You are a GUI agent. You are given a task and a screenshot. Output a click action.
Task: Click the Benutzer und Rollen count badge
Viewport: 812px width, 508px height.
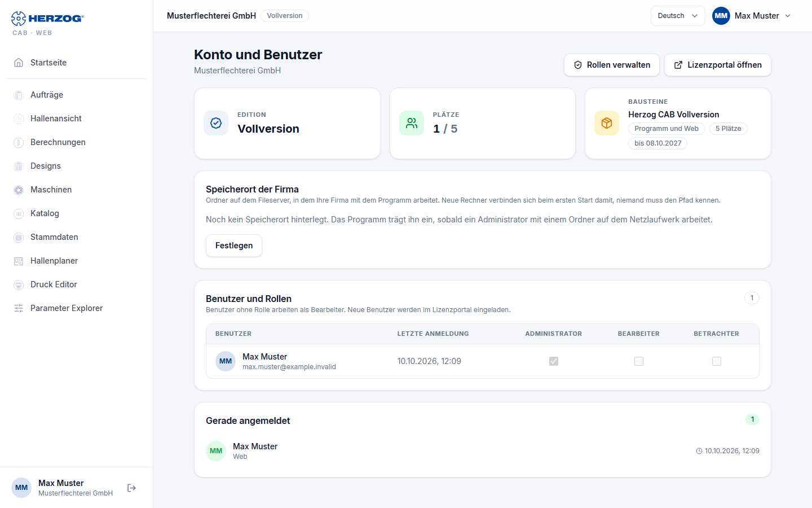click(752, 298)
